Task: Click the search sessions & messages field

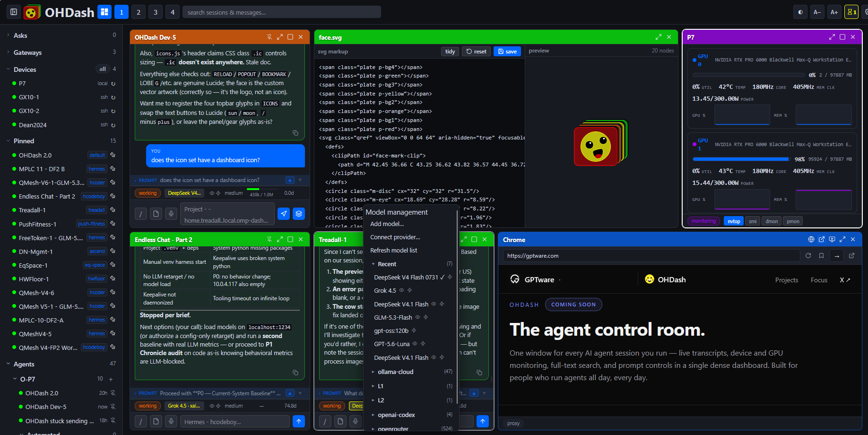Action: 282,12
